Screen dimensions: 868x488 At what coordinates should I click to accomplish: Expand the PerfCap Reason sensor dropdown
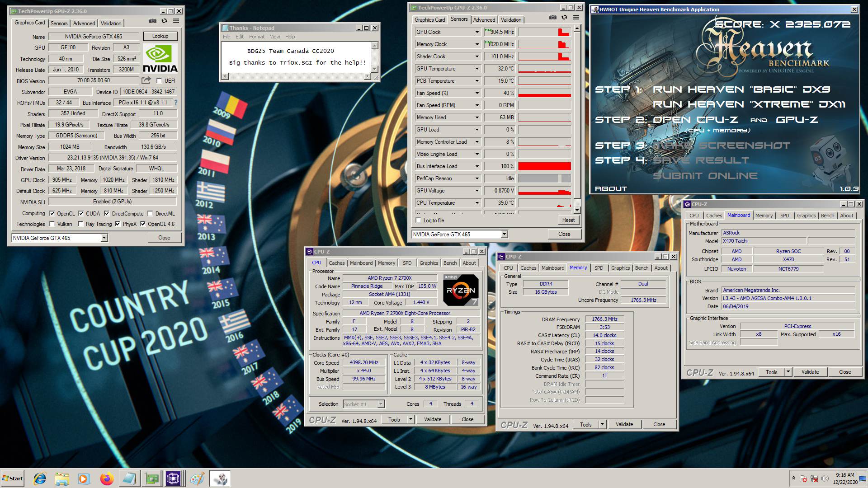point(477,178)
